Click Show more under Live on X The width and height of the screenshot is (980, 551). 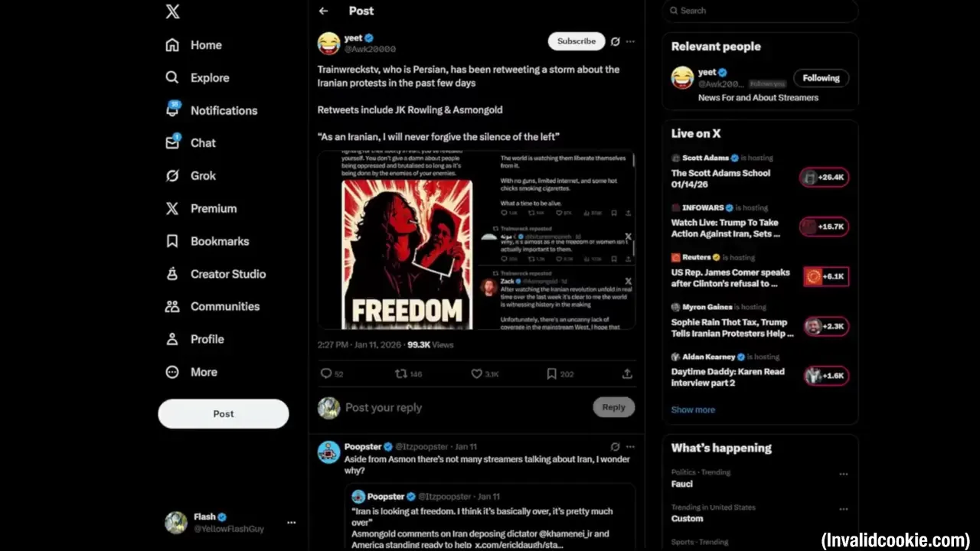[693, 409]
